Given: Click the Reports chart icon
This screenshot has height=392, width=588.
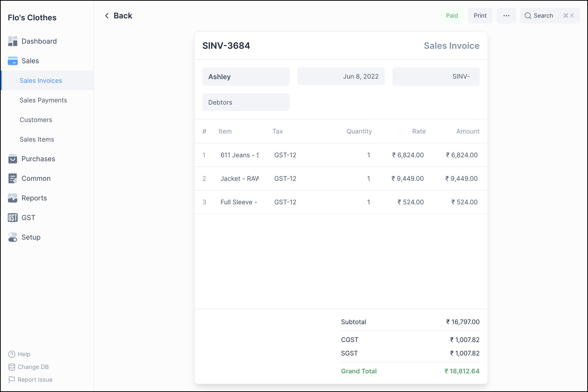Looking at the screenshot, I should [13, 198].
